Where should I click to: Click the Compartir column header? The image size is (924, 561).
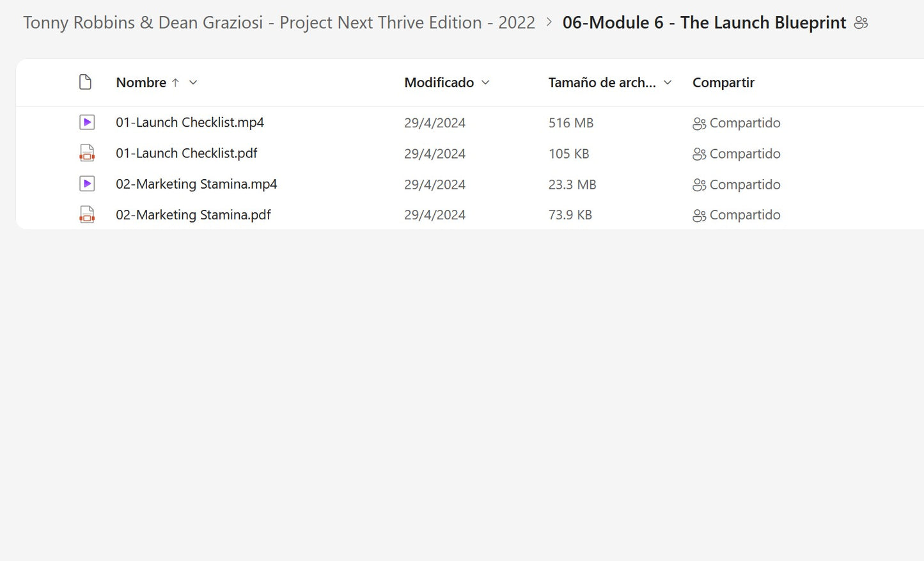pos(723,83)
